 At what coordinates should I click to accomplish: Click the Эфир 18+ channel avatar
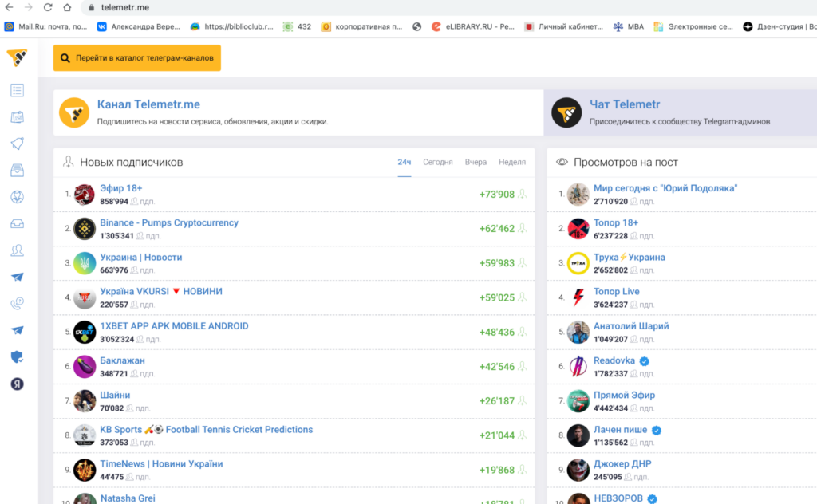pos(84,195)
